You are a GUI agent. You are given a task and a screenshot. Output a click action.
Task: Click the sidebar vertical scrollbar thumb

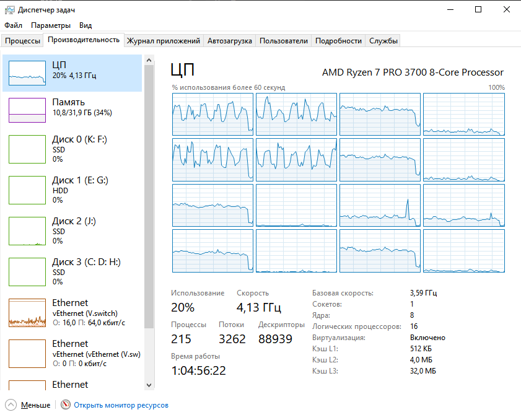point(149,197)
